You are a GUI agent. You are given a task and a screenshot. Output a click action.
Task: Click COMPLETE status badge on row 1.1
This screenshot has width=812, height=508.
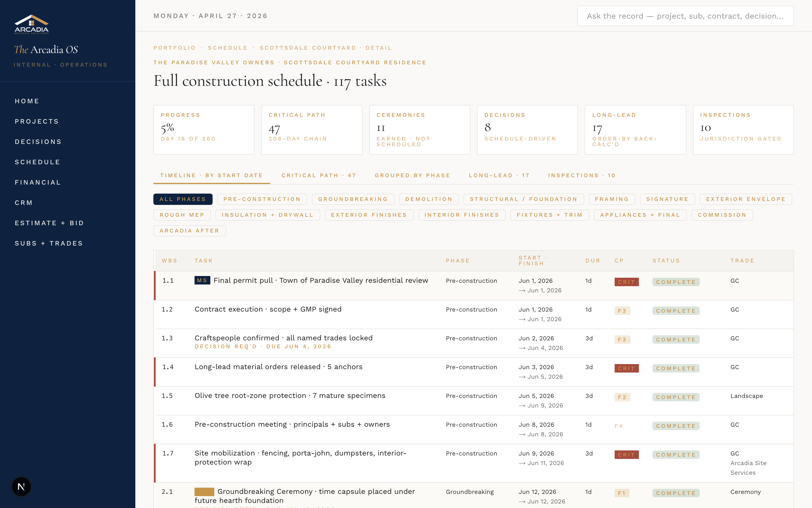(676, 282)
